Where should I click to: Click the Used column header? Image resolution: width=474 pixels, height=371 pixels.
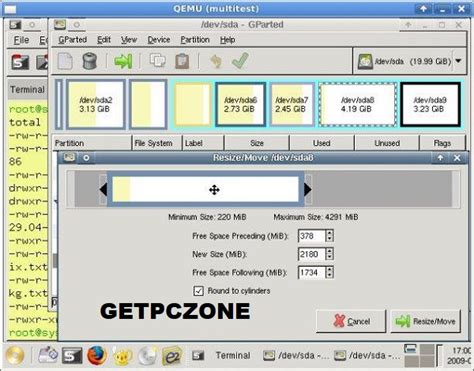pyautogui.click(x=322, y=143)
